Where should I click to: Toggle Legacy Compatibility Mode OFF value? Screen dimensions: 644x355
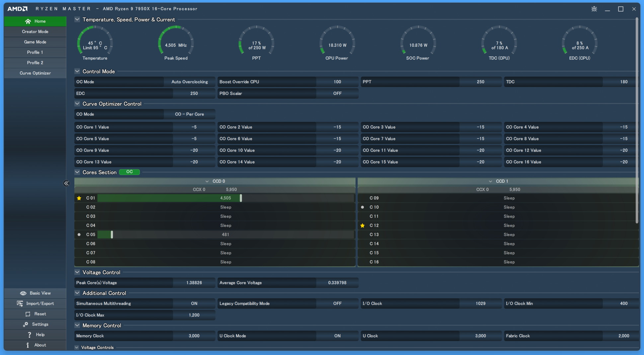pos(337,304)
